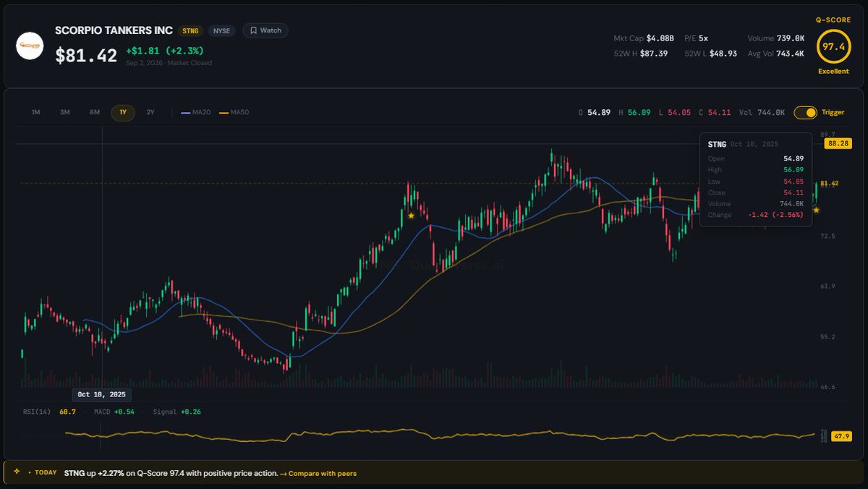Click the Scorpio Tankers company logo

coord(30,45)
